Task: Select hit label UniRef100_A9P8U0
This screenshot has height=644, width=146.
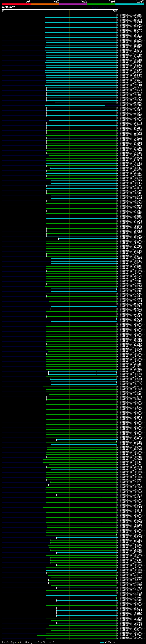Action: [x=131, y=63]
